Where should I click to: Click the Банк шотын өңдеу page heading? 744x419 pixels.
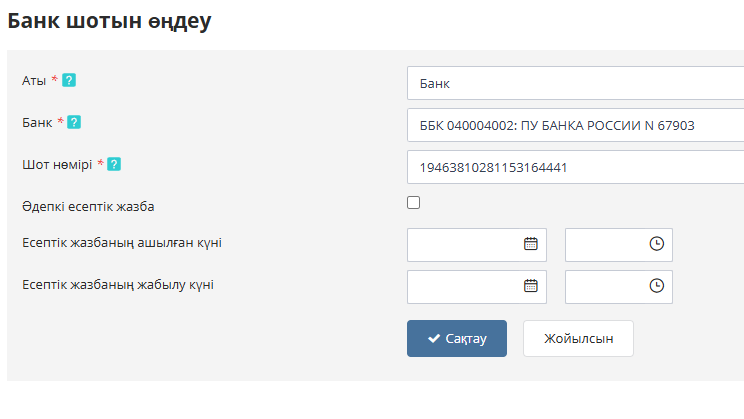coord(110,21)
